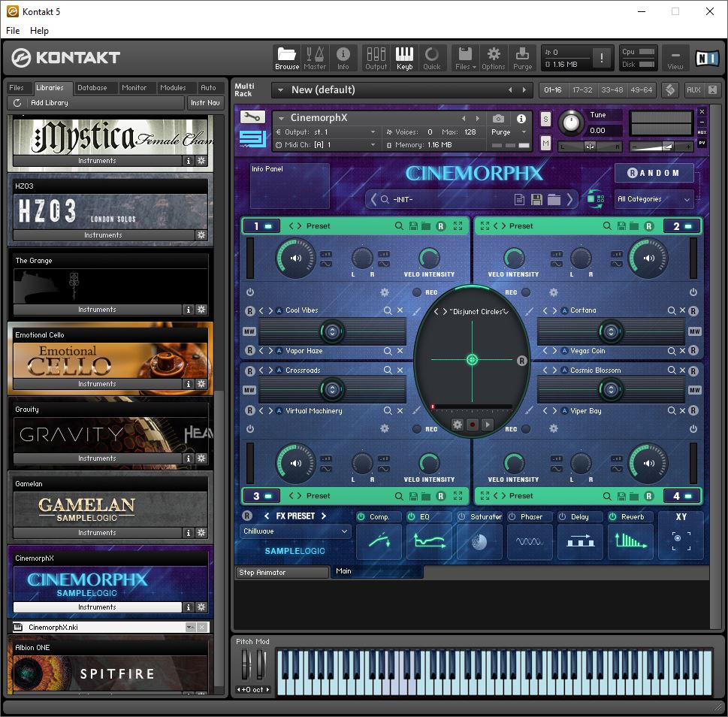Record the morph pad motion
Viewport: 728px width, 717px height.
coord(472,425)
